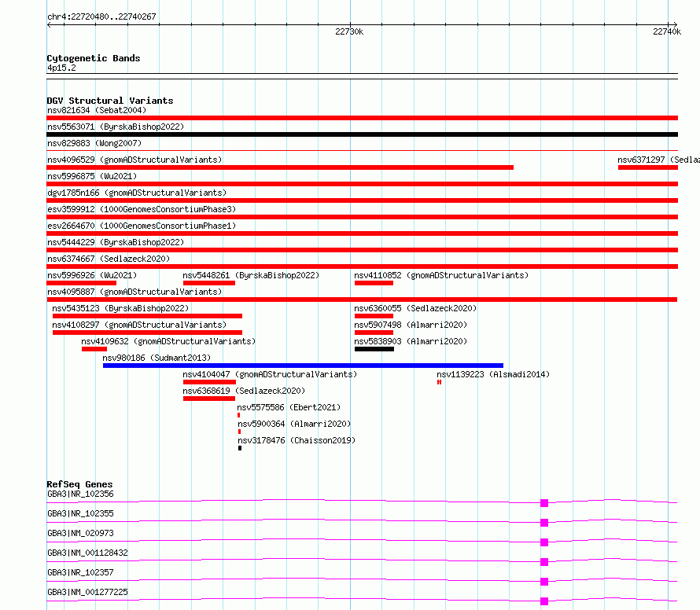Click the tiny nsv5575586 (Ebert2021) marker
The image size is (700, 610).
pyautogui.click(x=239, y=415)
